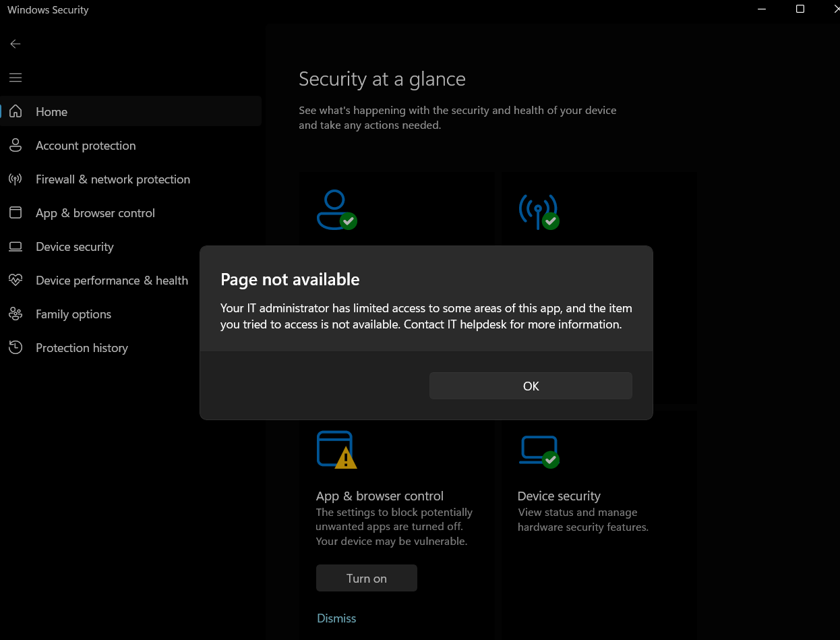Screen dimensions: 840x640
Task: Click the firewall tile antenna icon with checkmark
Action: [x=539, y=211]
